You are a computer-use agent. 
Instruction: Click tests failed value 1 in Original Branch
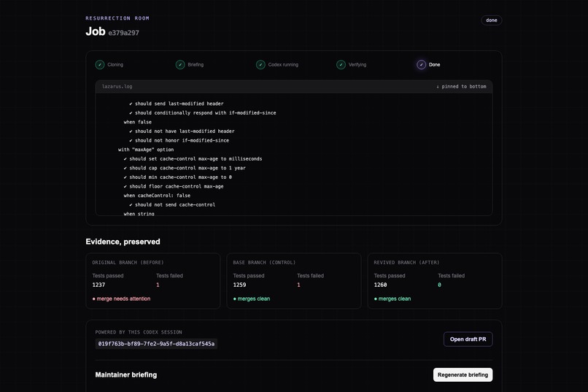(x=158, y=285)
